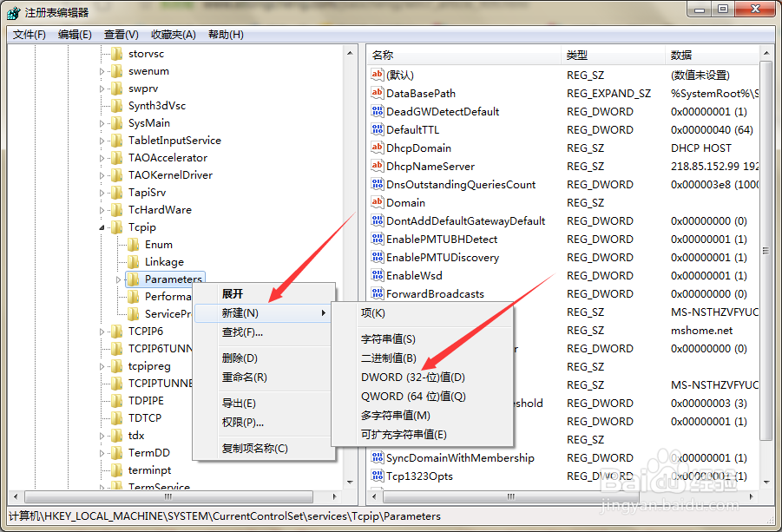Click the EnablePMTUDiscovery value icon

coord(377,257)
